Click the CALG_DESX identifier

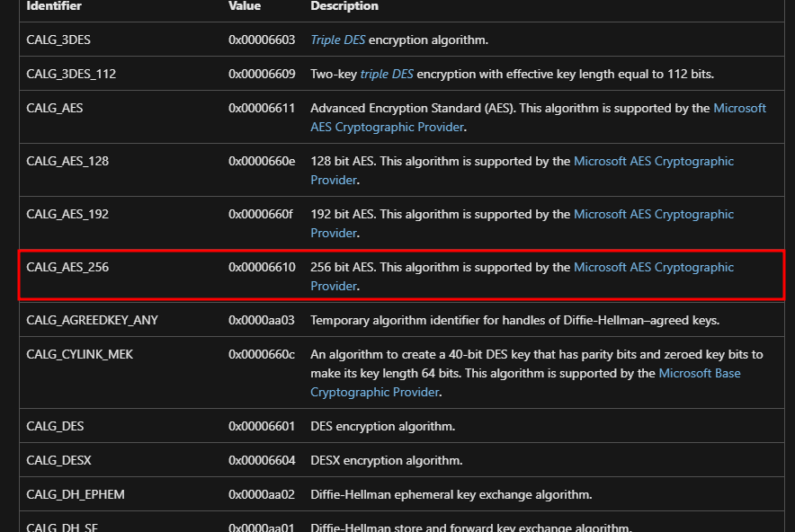pyautogui.click(x=58, y=461)
